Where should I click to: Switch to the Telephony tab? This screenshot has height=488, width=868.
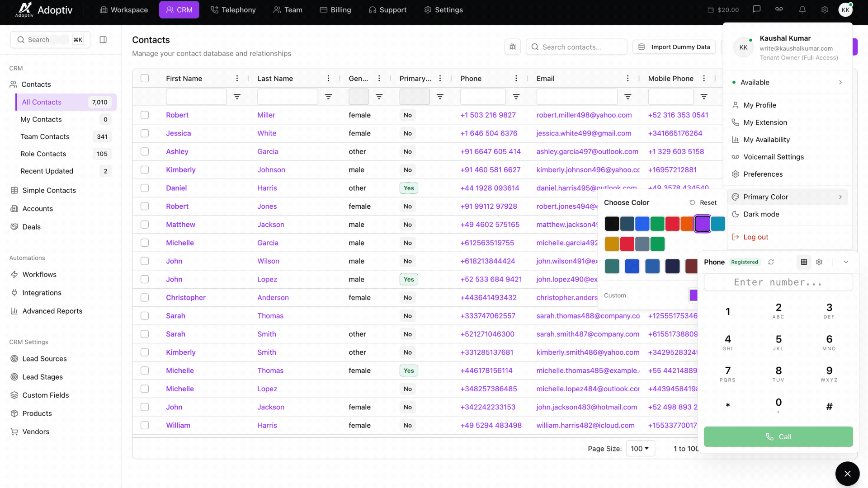pos(233,9)
